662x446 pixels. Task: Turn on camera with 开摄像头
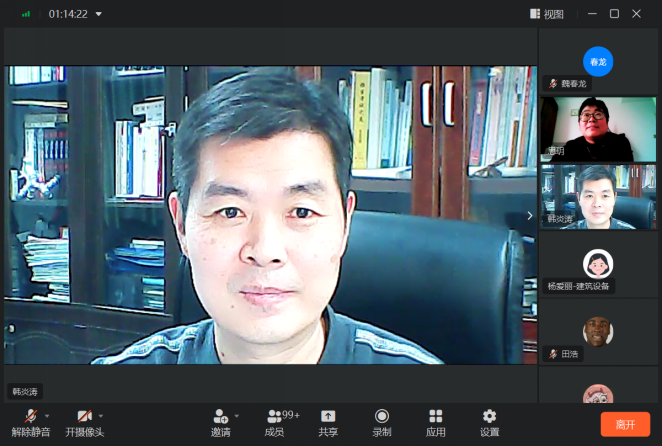[x=84, y=416]
